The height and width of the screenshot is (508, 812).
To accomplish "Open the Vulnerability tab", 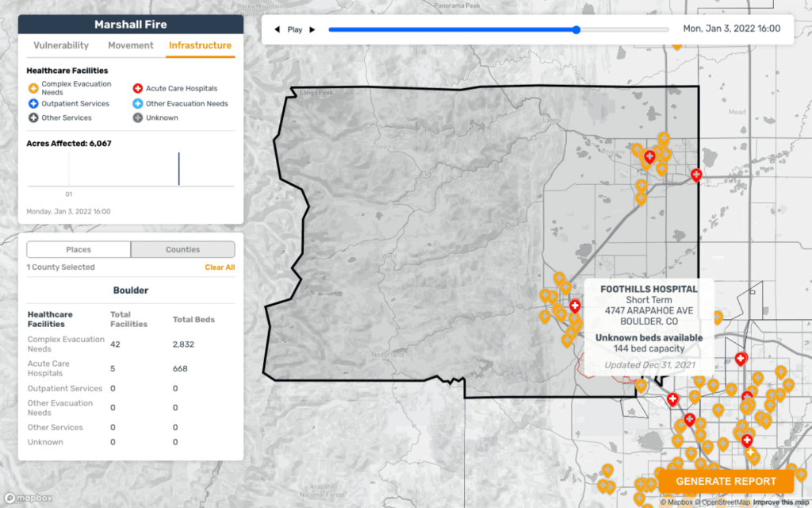I will point(61,45).
